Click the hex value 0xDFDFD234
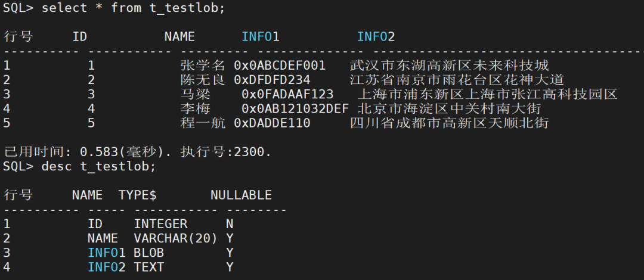 coord(272,80)
